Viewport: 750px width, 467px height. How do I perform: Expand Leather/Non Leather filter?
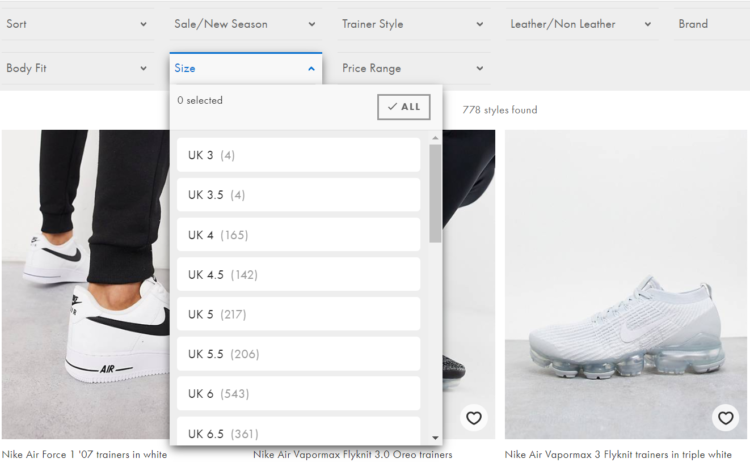tap(580, 24)
